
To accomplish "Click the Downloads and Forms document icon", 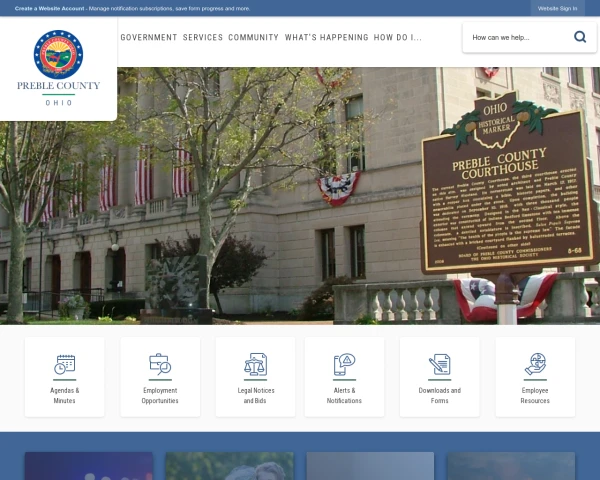I will pyautogui.click(x=439, y=364).
